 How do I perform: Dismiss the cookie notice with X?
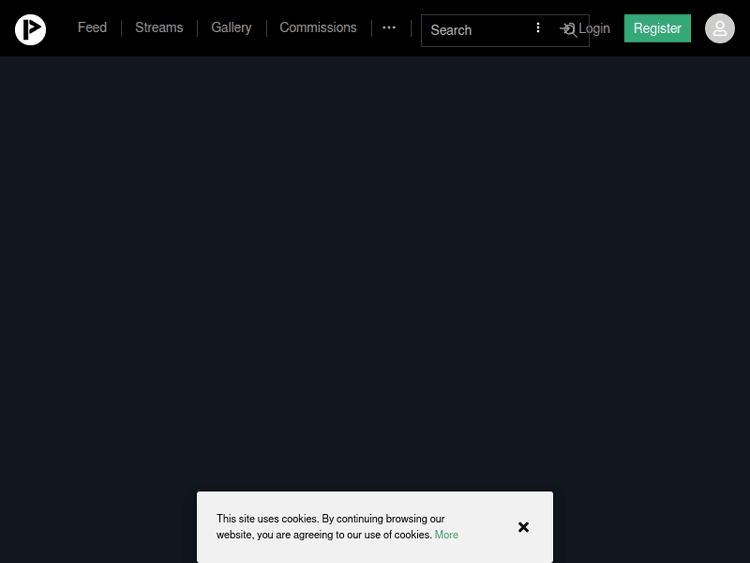[523, 527]
